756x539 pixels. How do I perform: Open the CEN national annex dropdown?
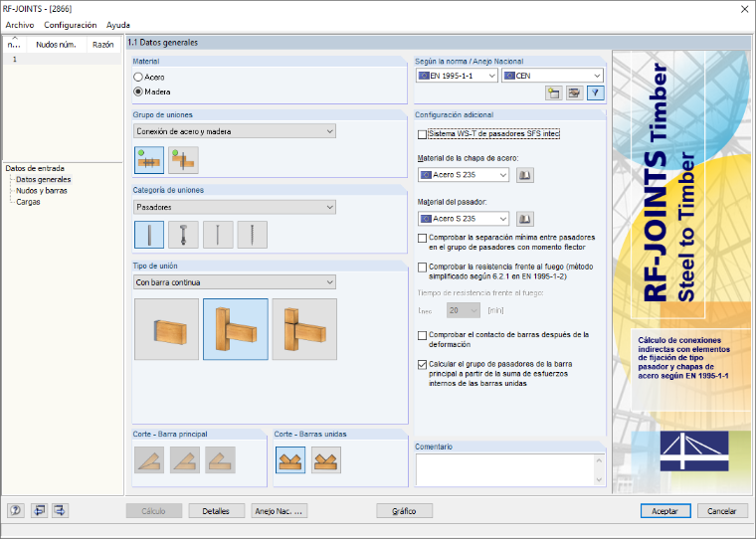tap(552, 76)
